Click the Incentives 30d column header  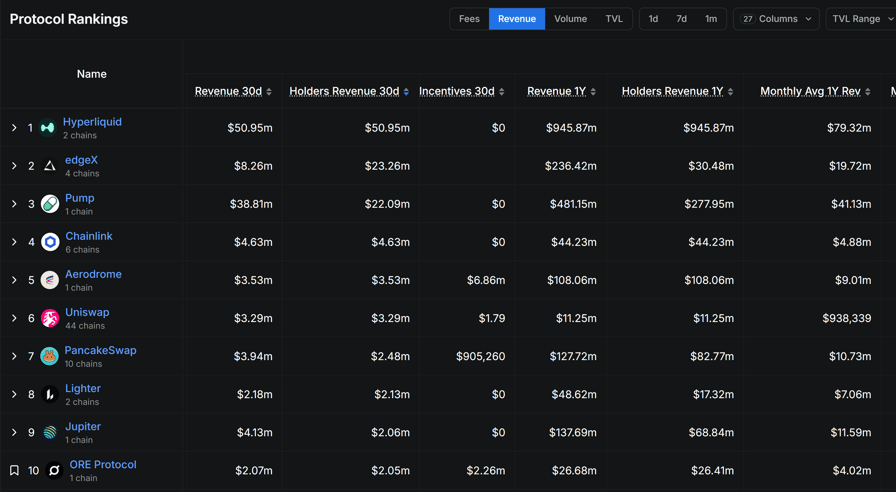coord(457,91)
